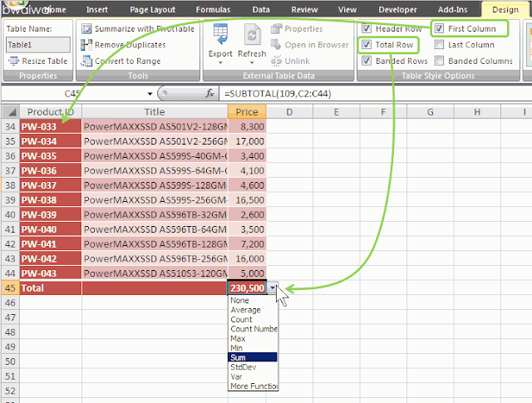Click the price cell 7,200
The width and height of the screenshot is (532, 403).
tap(247, 244)
